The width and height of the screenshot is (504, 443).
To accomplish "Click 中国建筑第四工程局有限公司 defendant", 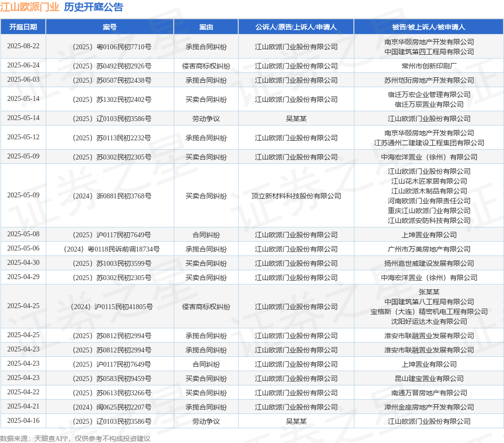I will coord(429,52).
